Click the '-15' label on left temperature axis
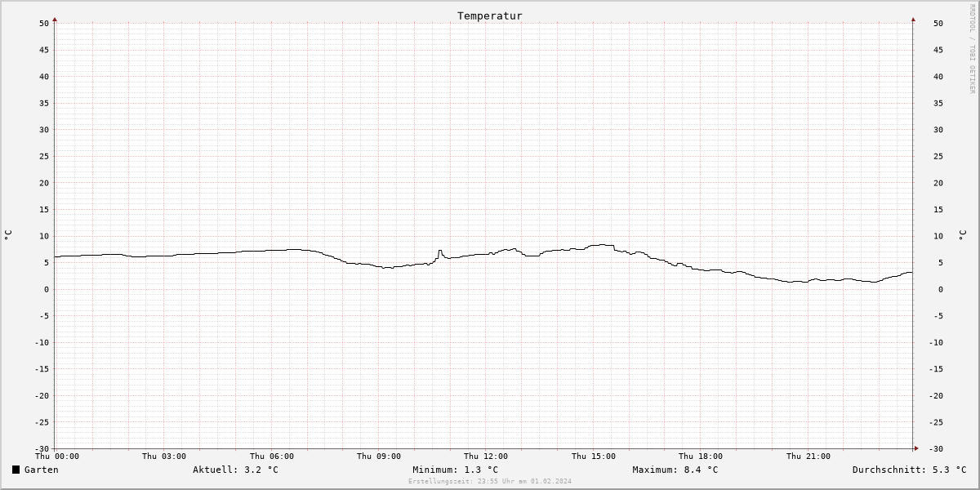The width and height of the screenshot is (980, 490). coord(42,369)
